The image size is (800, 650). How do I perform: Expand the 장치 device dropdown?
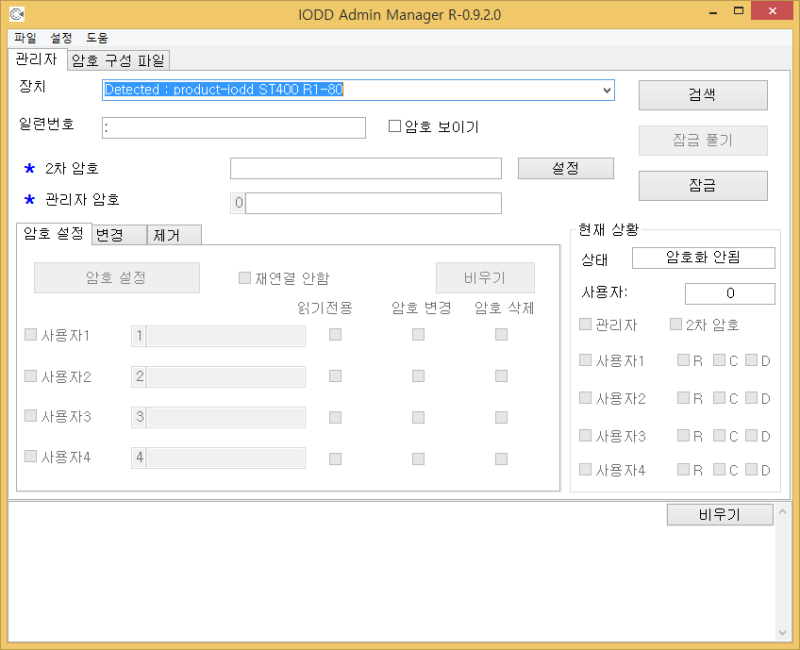(x=607, y=90)
